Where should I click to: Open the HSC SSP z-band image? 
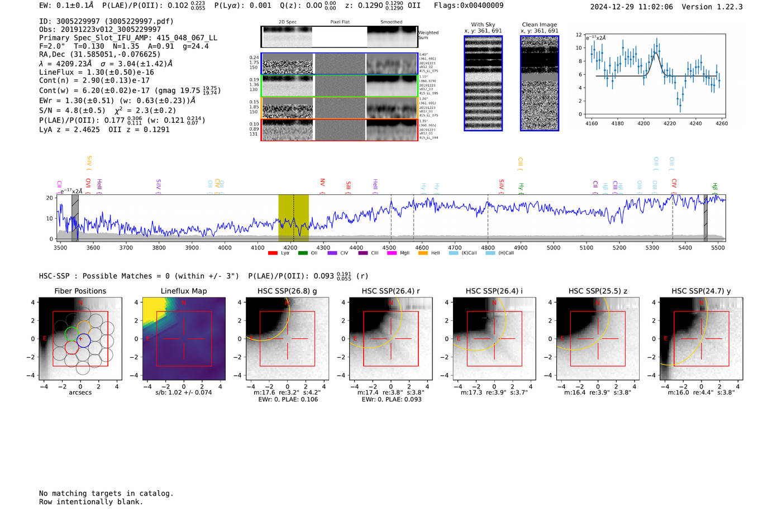point(598,339)
